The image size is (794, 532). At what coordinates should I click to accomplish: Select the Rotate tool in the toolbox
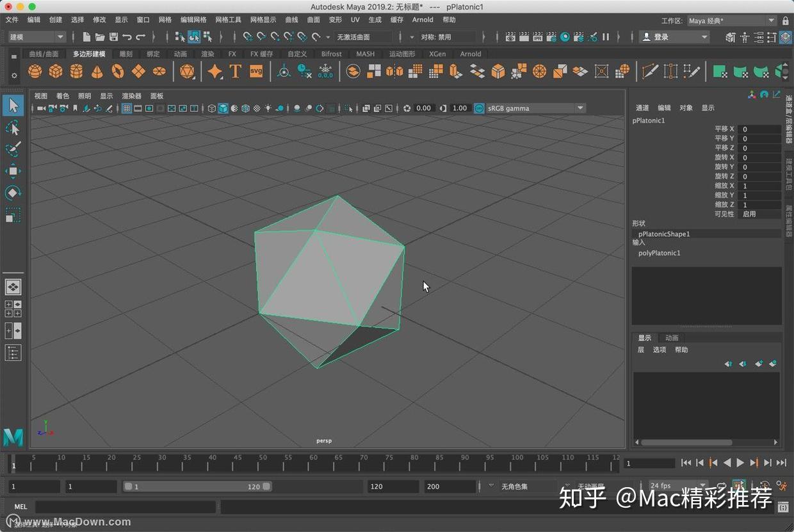click(13, 193)
